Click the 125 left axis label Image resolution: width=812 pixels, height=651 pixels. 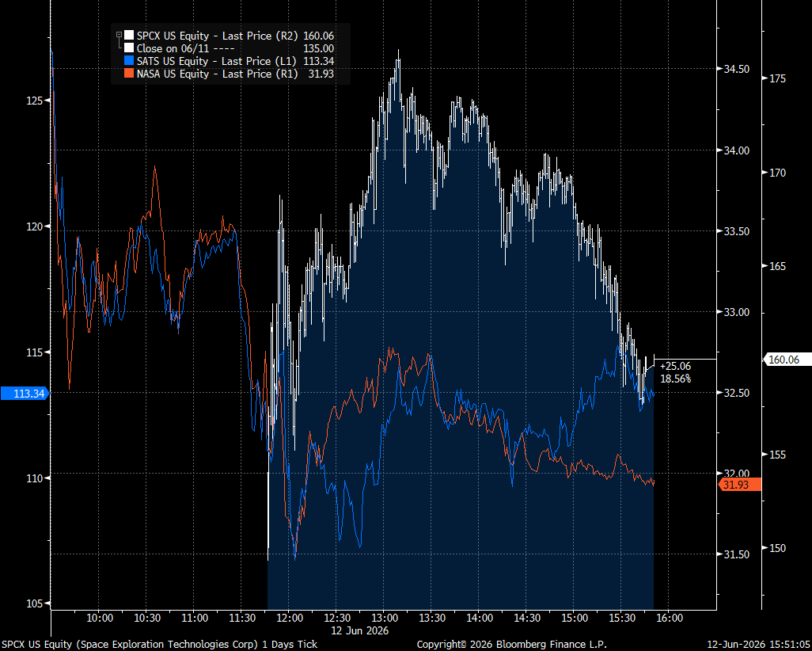click(35, 101)
